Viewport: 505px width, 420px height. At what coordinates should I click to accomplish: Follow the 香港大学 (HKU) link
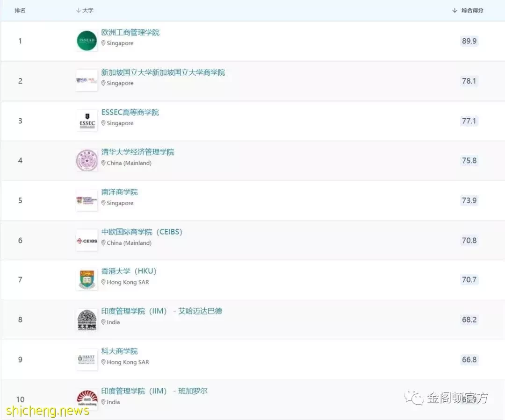[129, 271]
